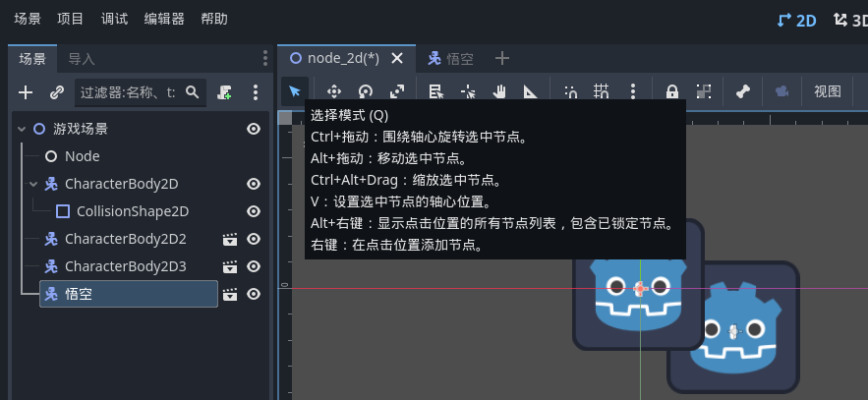Click the skeleton bone options icon
The height and width of the screenshot is (400, 868).
pyautogui.click(x=743, y=91)
